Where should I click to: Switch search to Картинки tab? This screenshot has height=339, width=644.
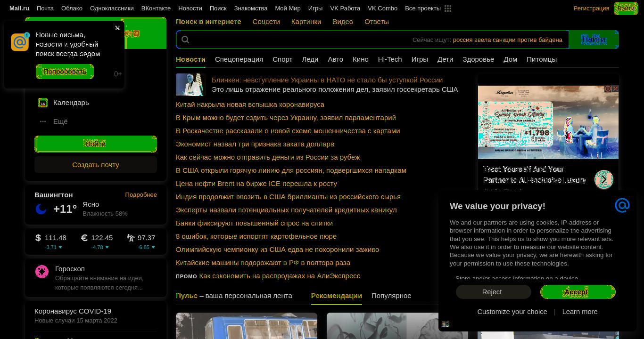click(306, 22)
